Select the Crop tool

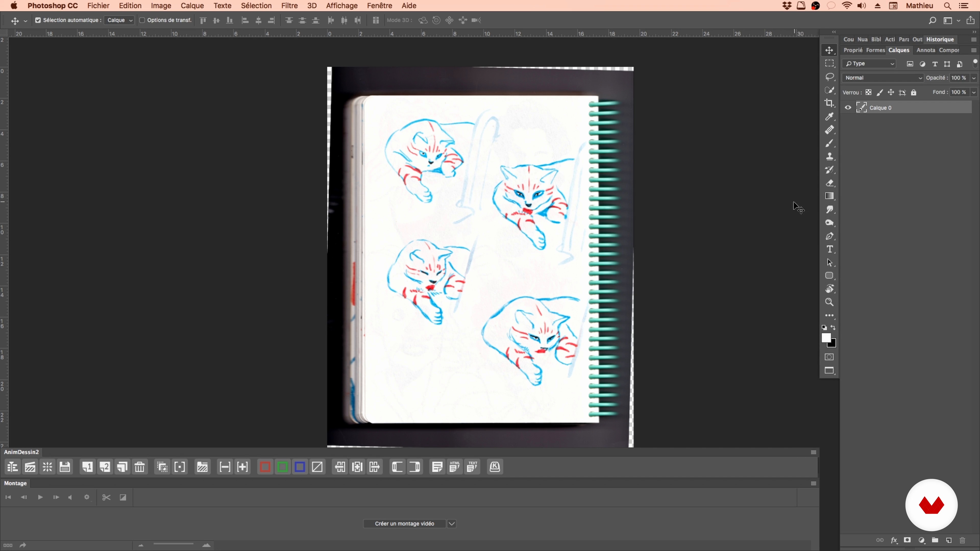click(x=829, y=103)
